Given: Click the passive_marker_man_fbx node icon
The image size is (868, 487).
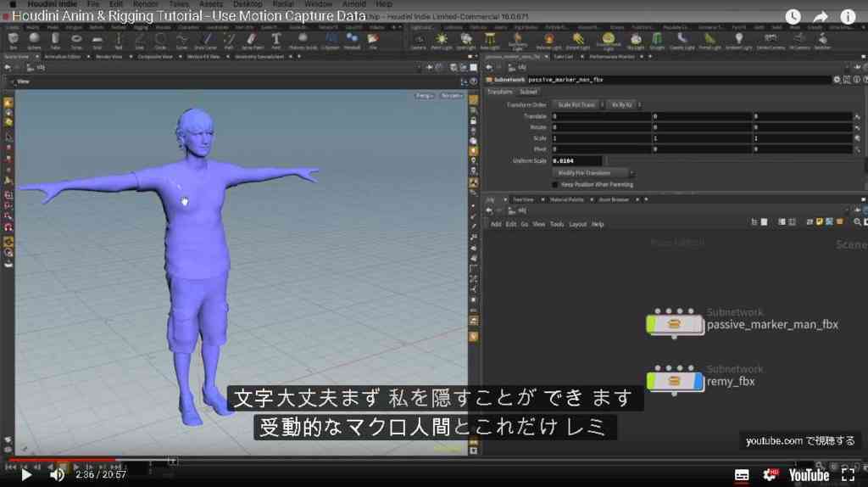Looking at the screenshot, I should (674, 324).
